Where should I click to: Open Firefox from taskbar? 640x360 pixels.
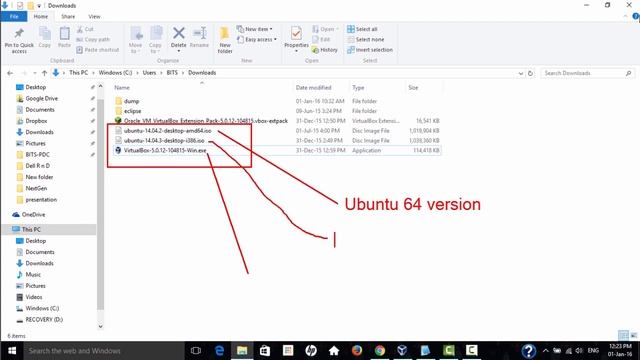(x=357, y=351)
